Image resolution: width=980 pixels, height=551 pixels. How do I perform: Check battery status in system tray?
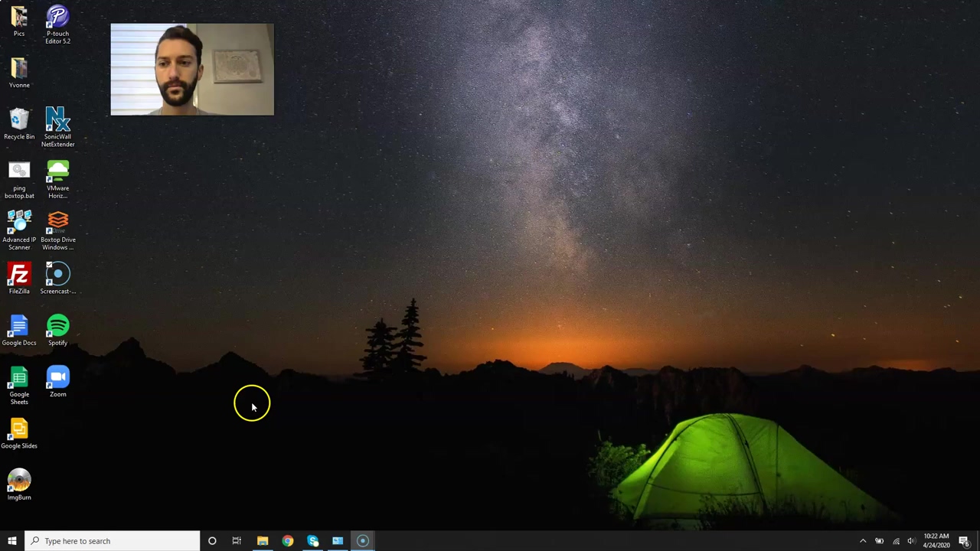click(x=879, y=541)
